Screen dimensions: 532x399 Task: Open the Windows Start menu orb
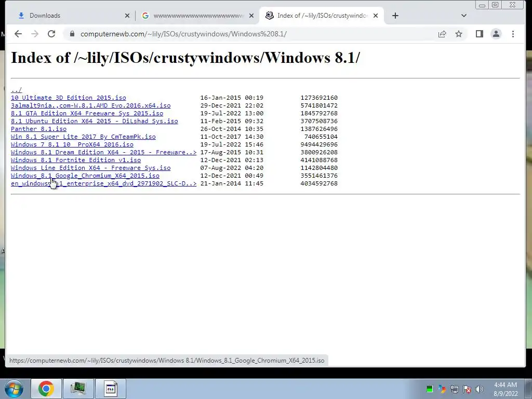(14, 389)
